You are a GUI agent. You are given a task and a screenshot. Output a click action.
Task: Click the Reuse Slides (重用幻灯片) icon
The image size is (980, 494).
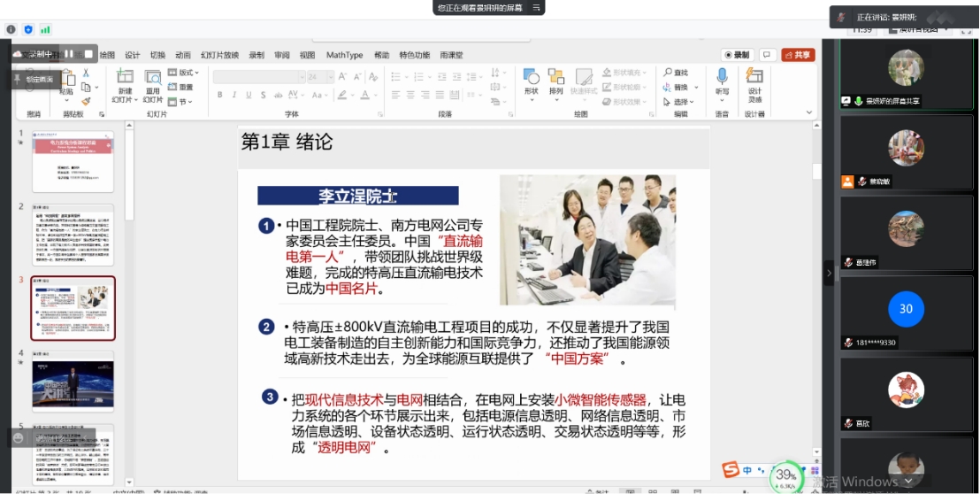pos(153,77)
